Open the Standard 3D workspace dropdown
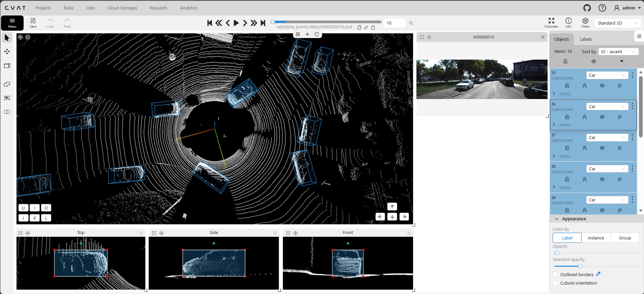Image resolution: width=644 pixels, height=294 pixels. [617, 23]
